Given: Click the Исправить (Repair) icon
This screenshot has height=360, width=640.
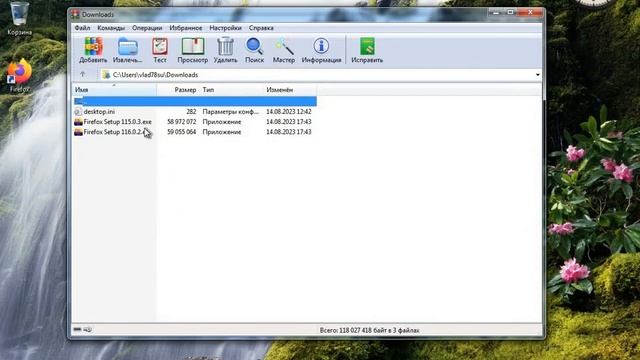Looking at the screenshot, I should pos(367,50).
